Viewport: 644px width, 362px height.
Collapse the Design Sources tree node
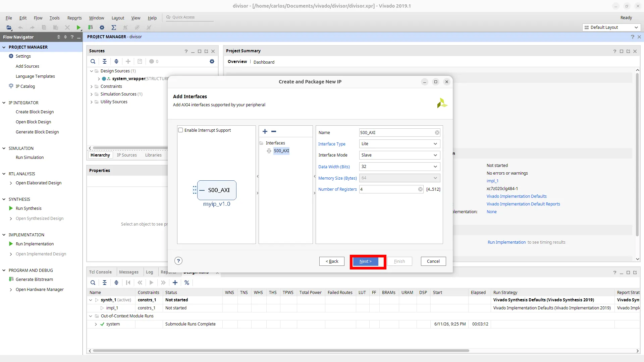[92, 71]
